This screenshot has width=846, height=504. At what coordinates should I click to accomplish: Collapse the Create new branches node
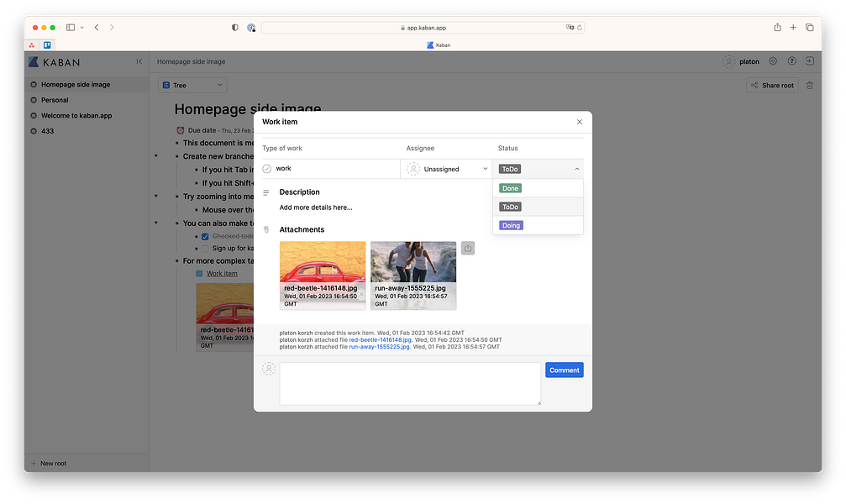[x=156, y=156]
